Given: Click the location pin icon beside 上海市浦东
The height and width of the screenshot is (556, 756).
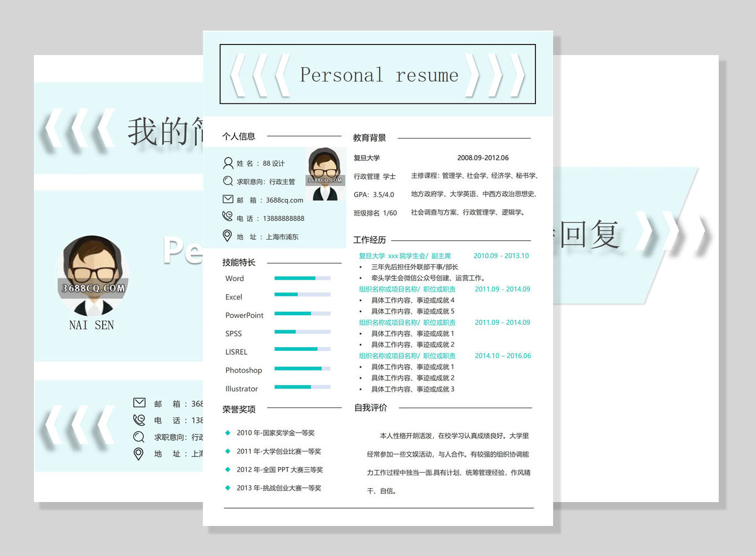Looking at the screenshot, I should [227, 236].
